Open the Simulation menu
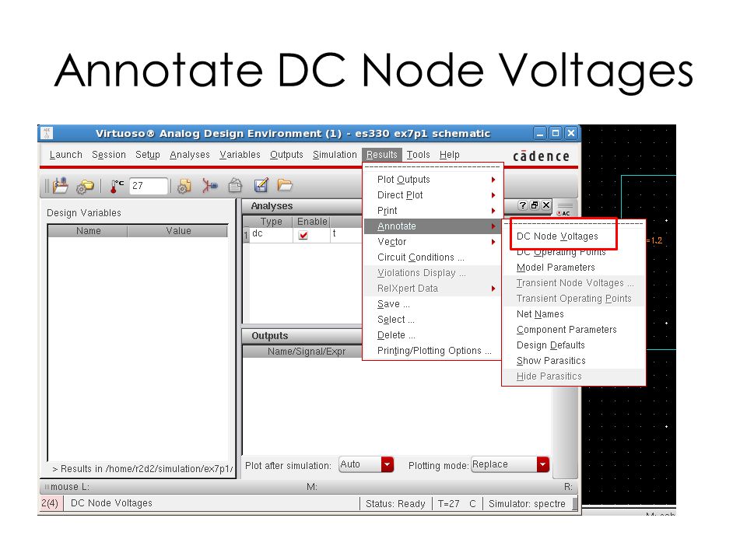 [335, 155]
